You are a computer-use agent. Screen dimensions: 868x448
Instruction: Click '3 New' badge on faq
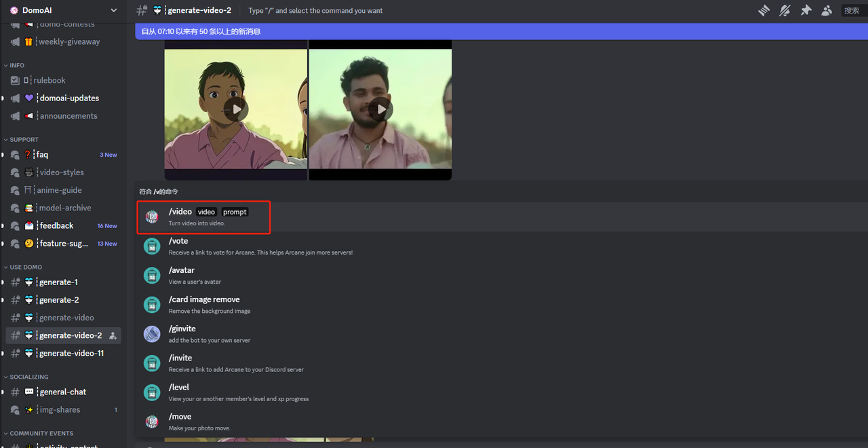[x=108, y=155]
